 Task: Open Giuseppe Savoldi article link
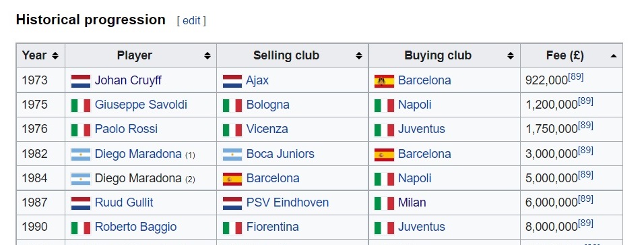[x=141, y=105]
